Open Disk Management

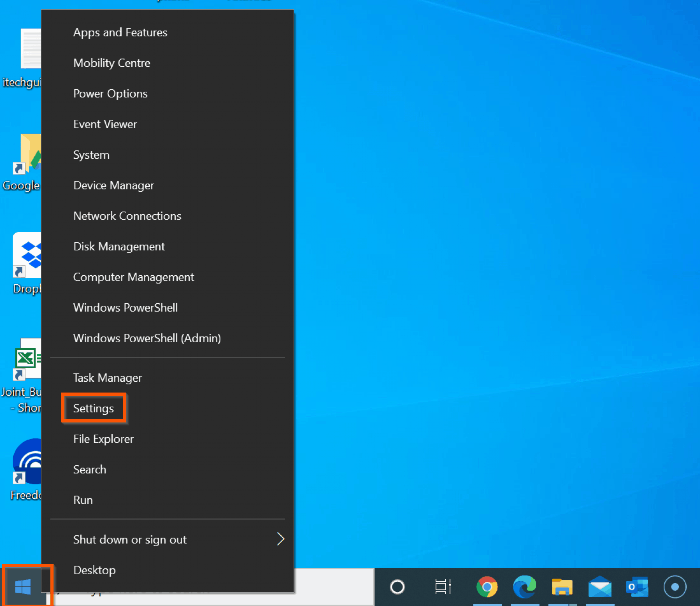pyautogui.click(x=167, y=247)
